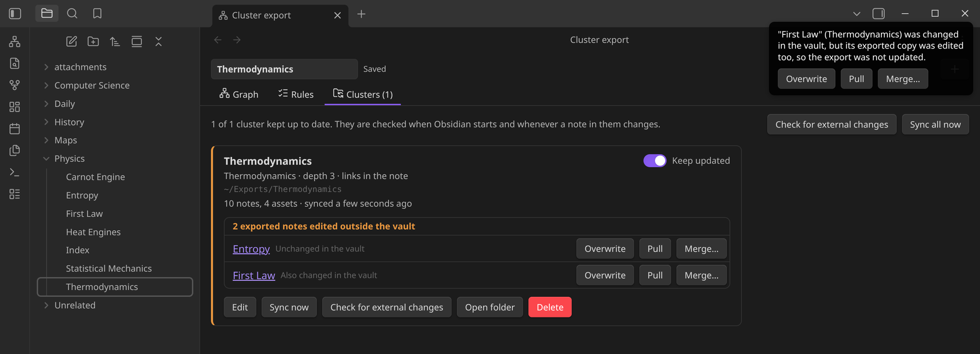The image size is (980, 354).
Task: Close the Cluster export tab
Action: point(338,15)
